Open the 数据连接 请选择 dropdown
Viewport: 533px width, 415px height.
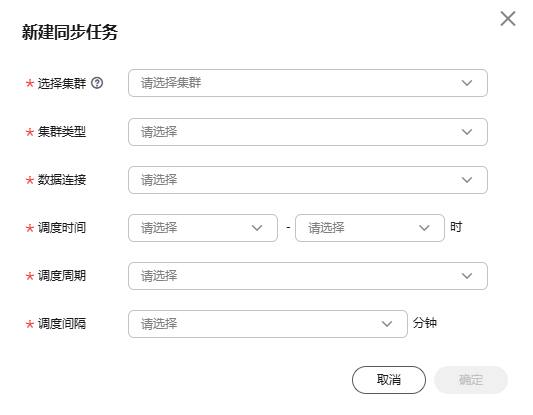coord(308,180)
